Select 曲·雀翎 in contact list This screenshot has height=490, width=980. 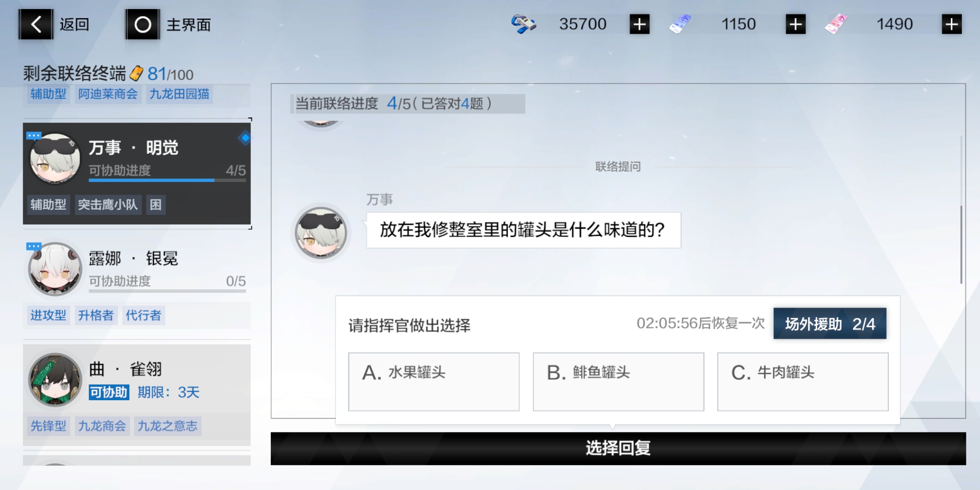point(137,395)
